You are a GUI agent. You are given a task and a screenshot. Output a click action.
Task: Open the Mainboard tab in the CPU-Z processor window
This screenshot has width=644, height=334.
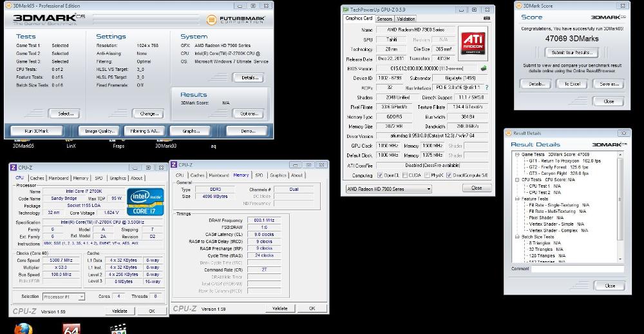[x=59, y=178]
